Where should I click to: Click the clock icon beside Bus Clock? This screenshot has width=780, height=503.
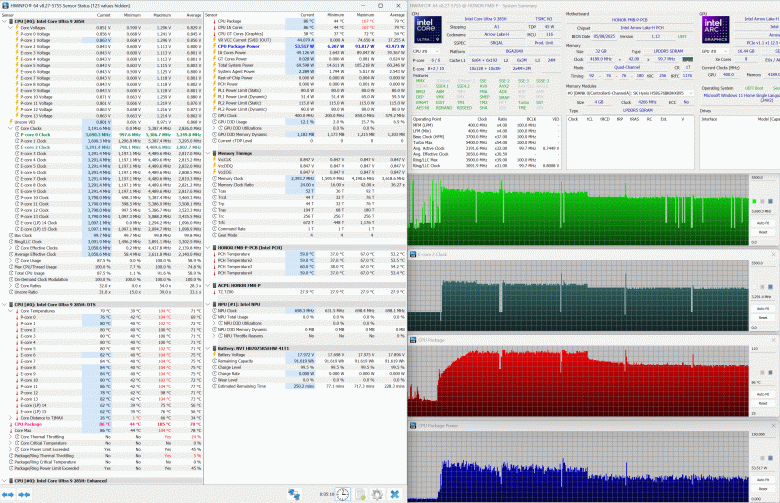[11, 235]
